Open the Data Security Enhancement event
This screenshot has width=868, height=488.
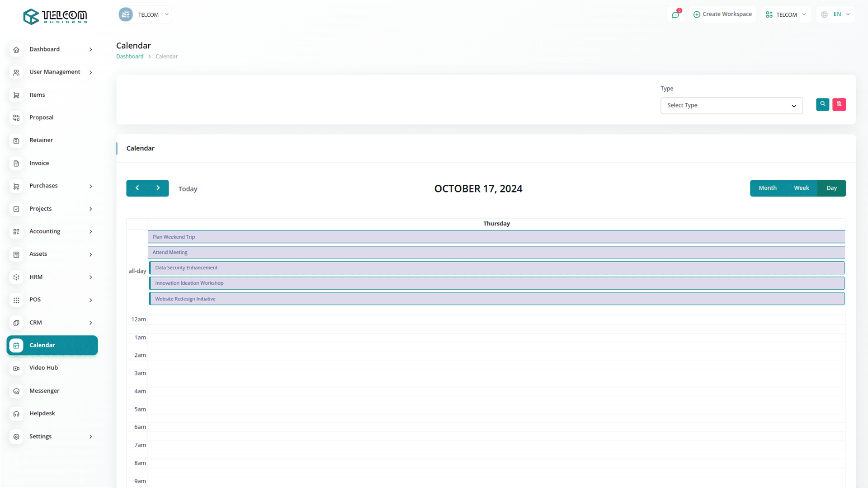(x=186, y=268)
